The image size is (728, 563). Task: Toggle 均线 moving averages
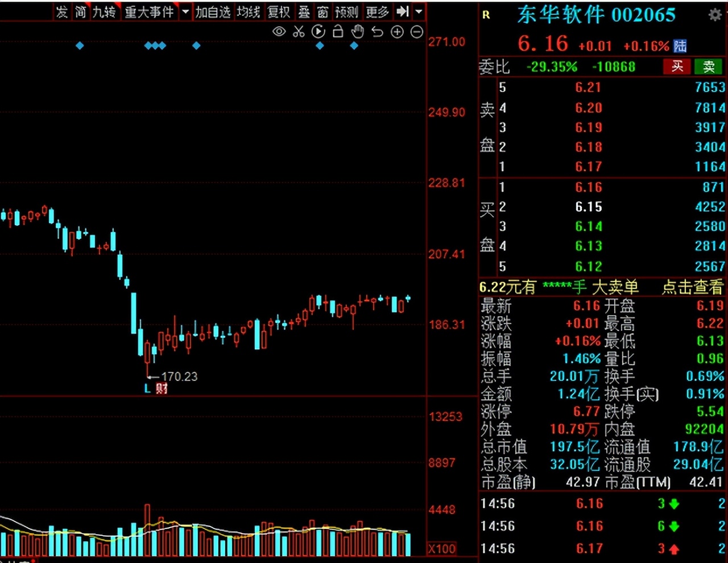click(249, 11)
